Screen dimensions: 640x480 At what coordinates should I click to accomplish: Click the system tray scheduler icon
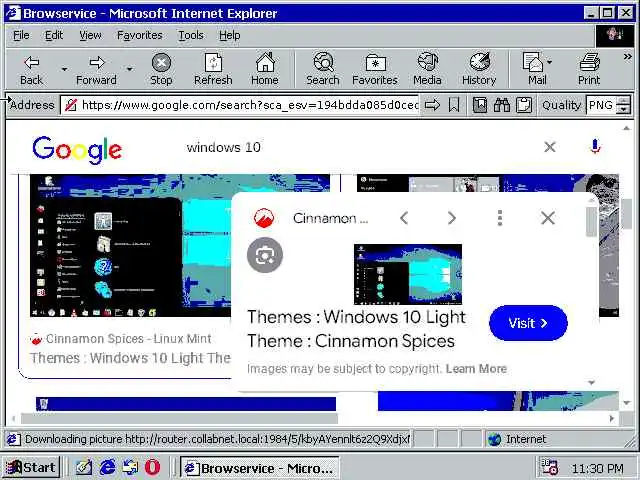[549, 467]
